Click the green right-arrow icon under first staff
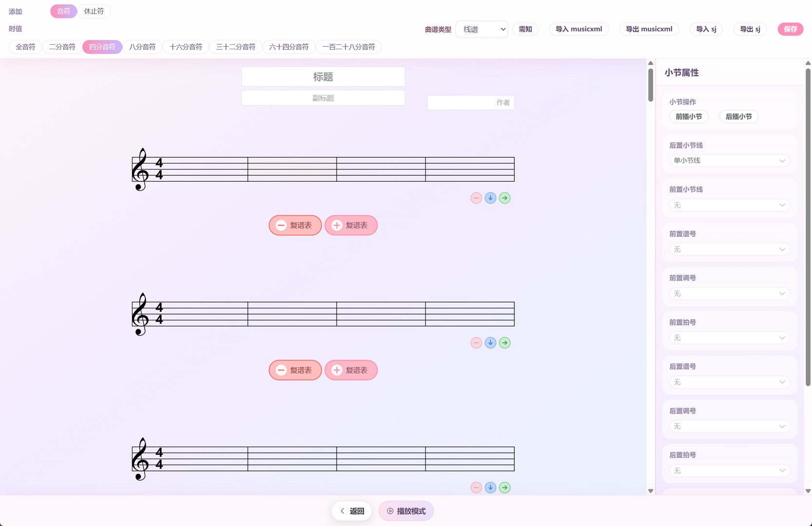Screen dimensions: 812x526 [x=505, y=198]
